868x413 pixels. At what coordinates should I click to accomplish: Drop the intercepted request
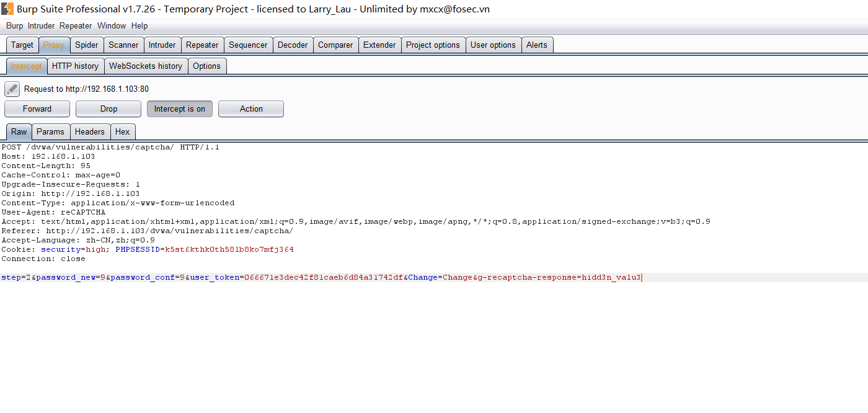108,109
